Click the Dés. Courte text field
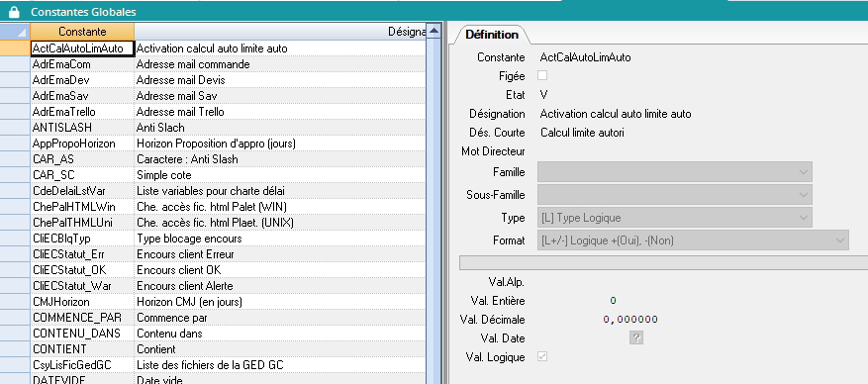868x384 pixels. [x=582, y=133]
